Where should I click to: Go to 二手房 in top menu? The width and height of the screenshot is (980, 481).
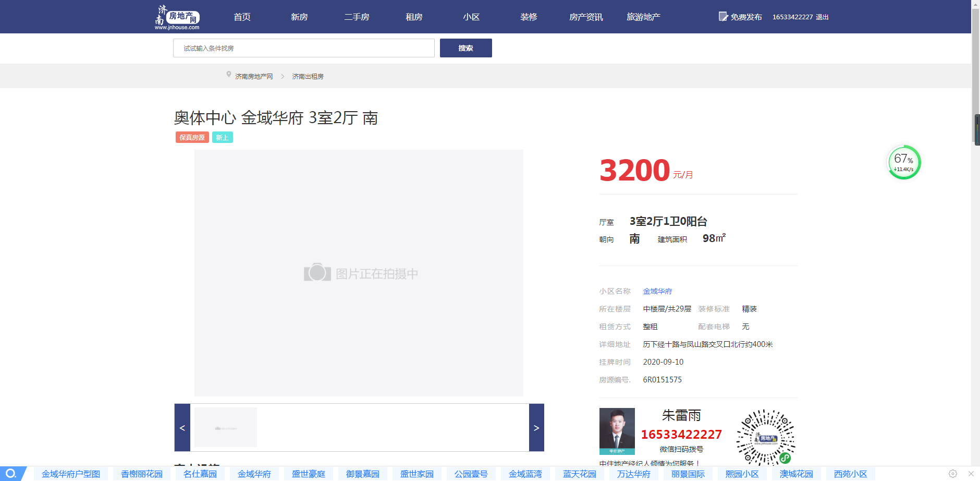357,17
